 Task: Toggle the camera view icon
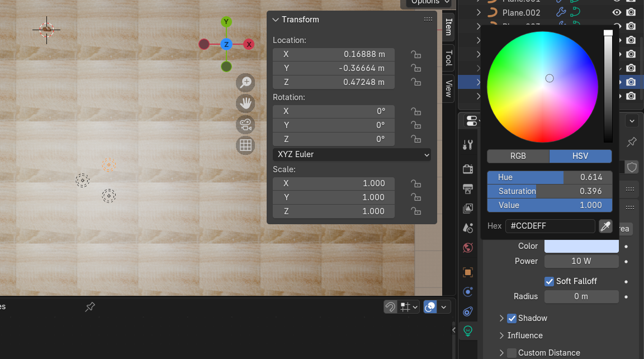point(245,125)
